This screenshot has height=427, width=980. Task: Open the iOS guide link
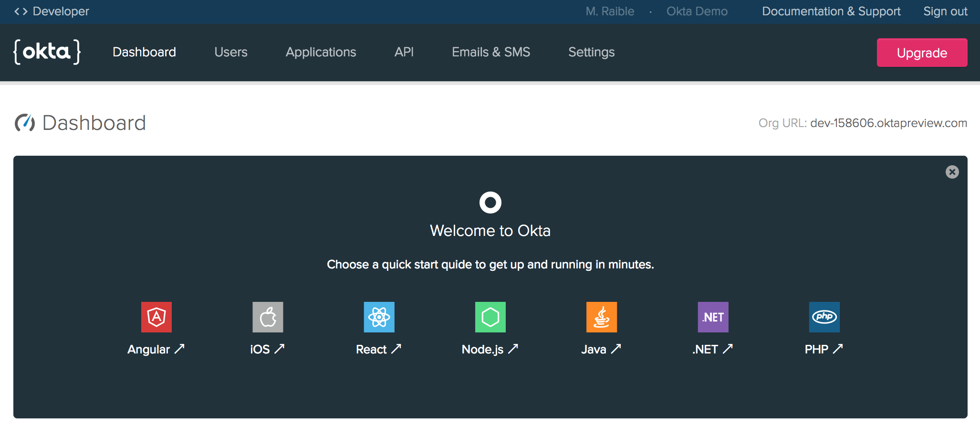(x=267, y=349)
